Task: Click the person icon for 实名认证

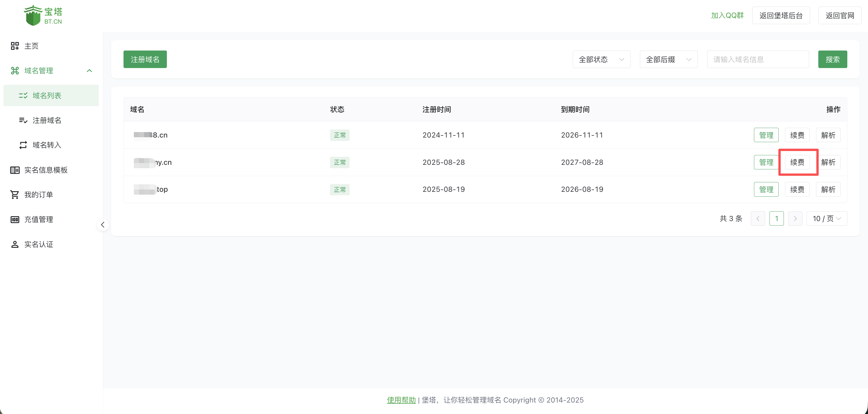Action: tap(15, 244)
